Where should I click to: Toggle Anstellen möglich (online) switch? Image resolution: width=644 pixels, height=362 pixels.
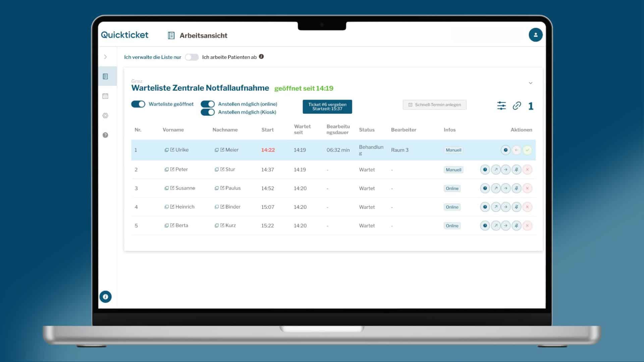pos(208,104)
